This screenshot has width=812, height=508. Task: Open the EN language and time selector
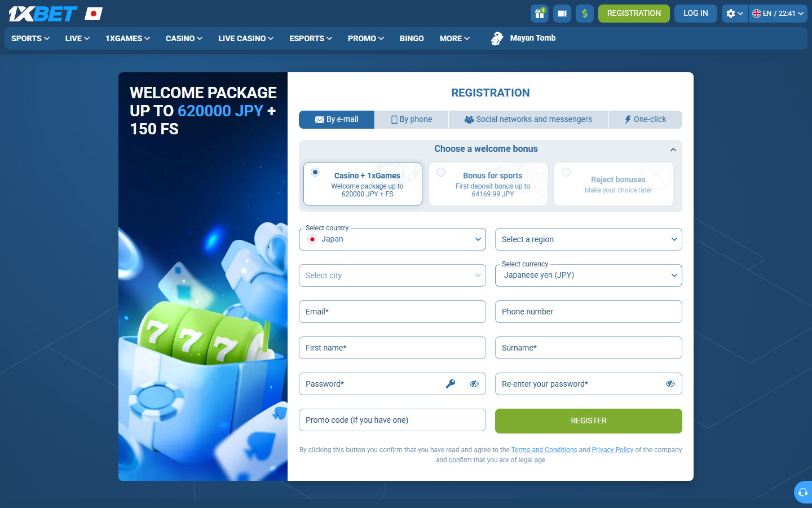click(x=778, y=14)
